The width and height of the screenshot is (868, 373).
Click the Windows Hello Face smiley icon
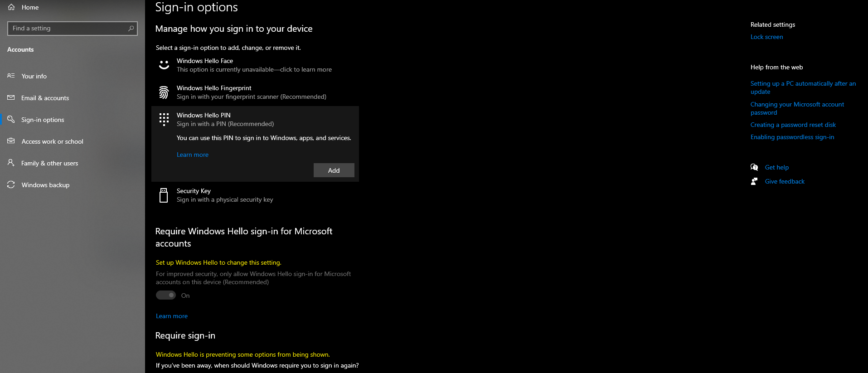click(164, 65)
